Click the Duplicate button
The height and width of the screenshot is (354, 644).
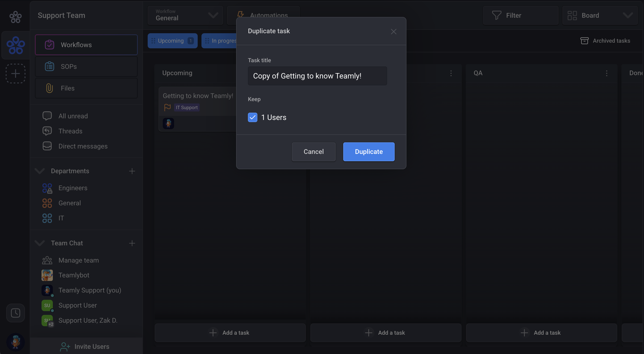pos(368,152)
